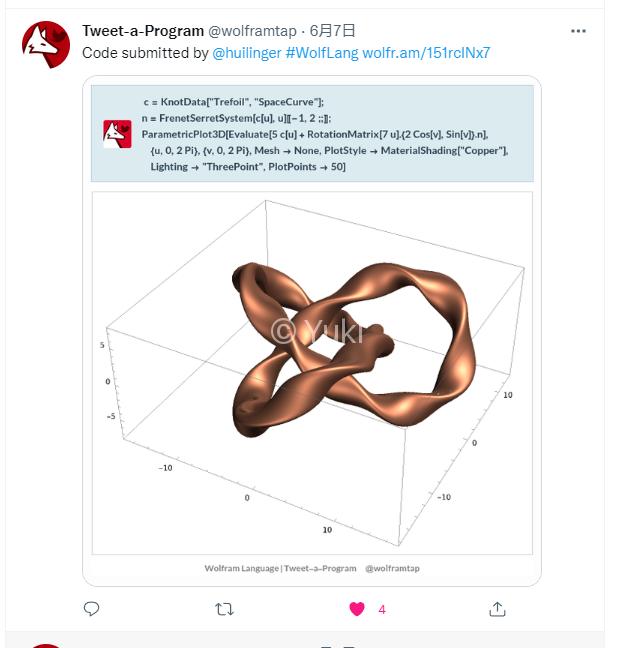Viewport: 634px width, 648px height.
Task: Click the "Code submitted by" tweet text
Action: point(144,53)
